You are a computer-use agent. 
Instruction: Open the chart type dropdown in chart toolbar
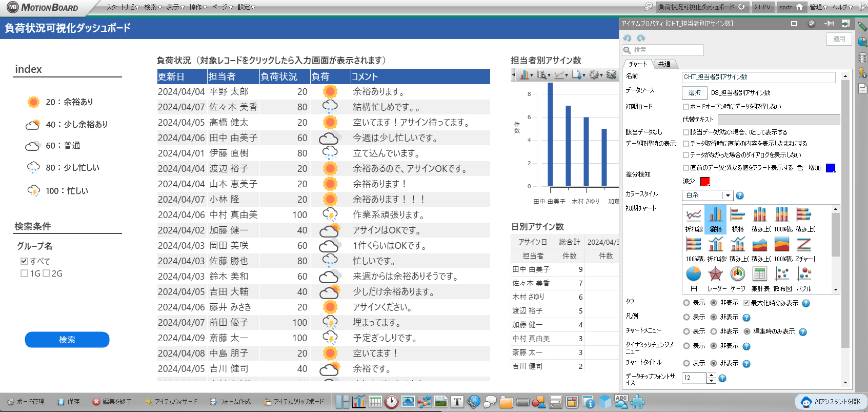(x=527, y=75)
